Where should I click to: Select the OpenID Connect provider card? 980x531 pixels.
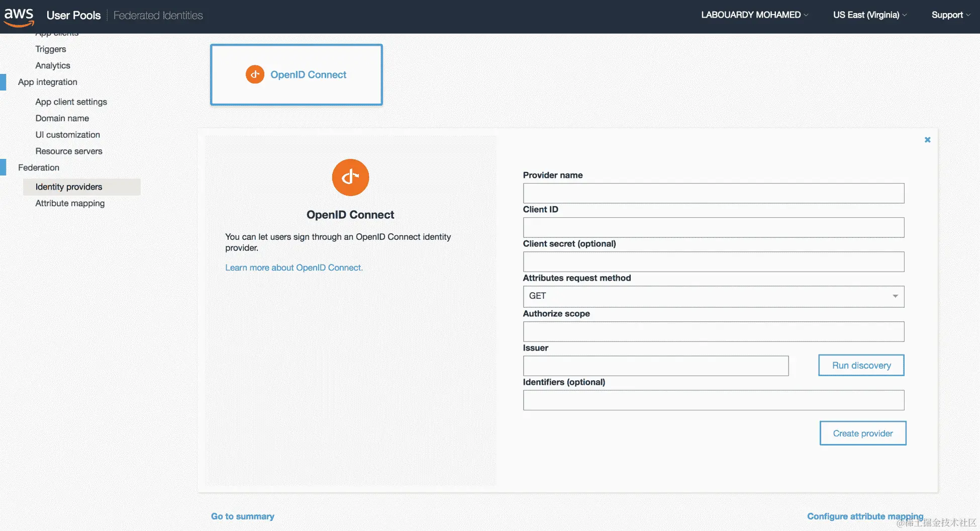[297, 75]
